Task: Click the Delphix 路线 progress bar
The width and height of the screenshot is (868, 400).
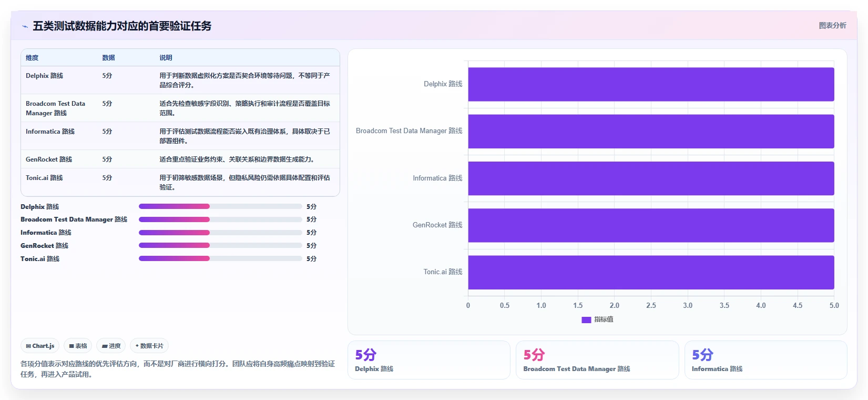Action: click(x=220, y=206)
